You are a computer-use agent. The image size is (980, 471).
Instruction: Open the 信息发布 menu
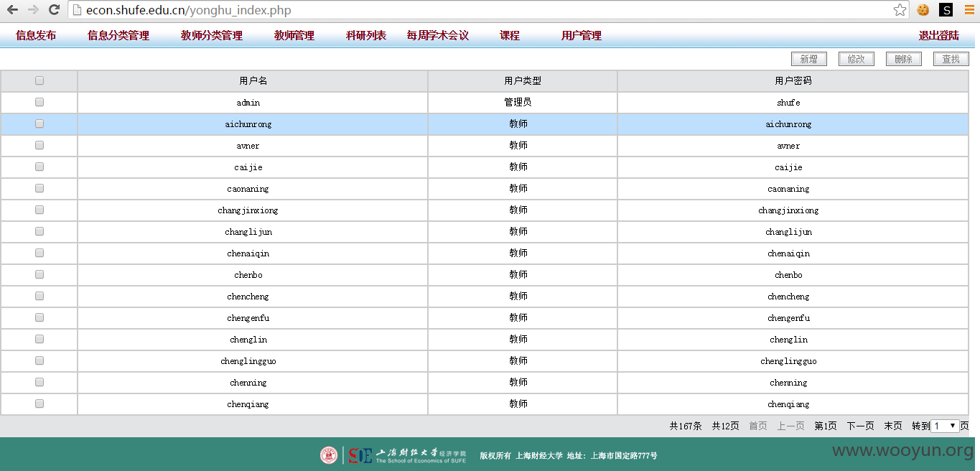click(36, 35)
